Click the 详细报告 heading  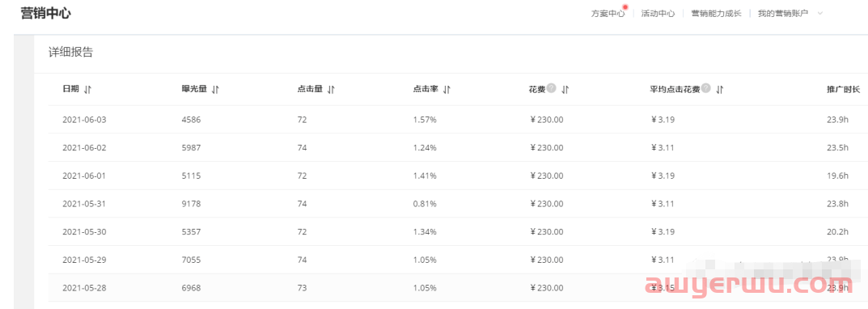[x=71, y=53]
